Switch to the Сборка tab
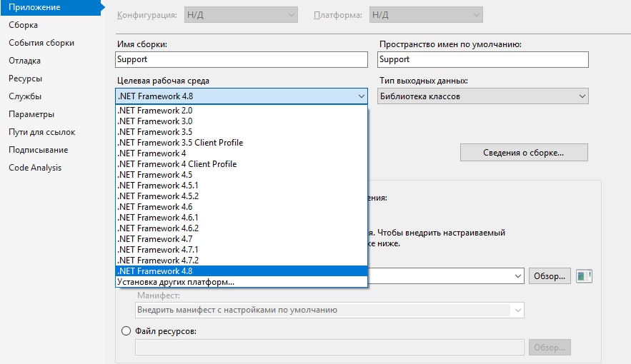Image resolution: width=631 pixels, height=364 pixels. point(24,25)
